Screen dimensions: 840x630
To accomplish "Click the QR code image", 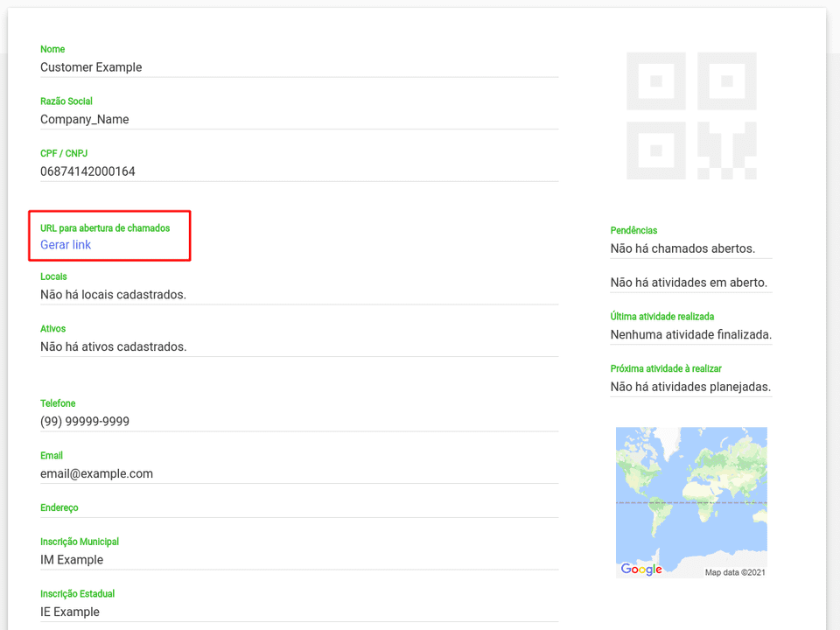I will 690,115.
